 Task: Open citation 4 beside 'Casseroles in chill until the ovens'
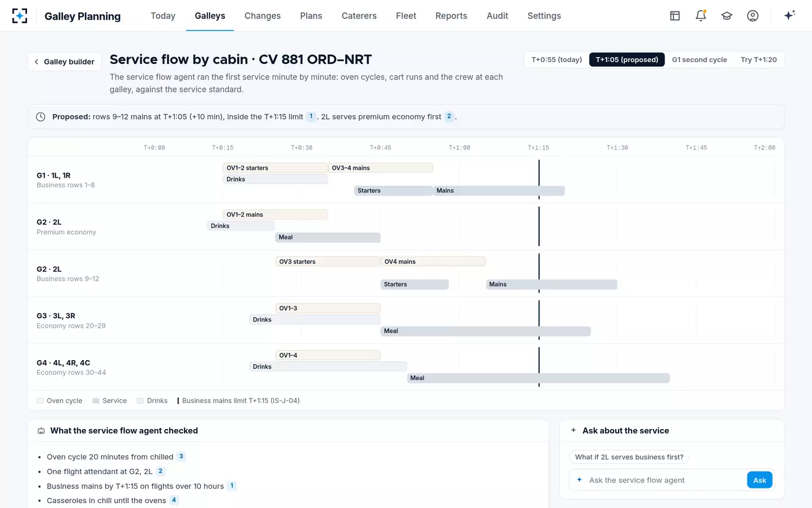pyautogui.click(x=174, y=500)
